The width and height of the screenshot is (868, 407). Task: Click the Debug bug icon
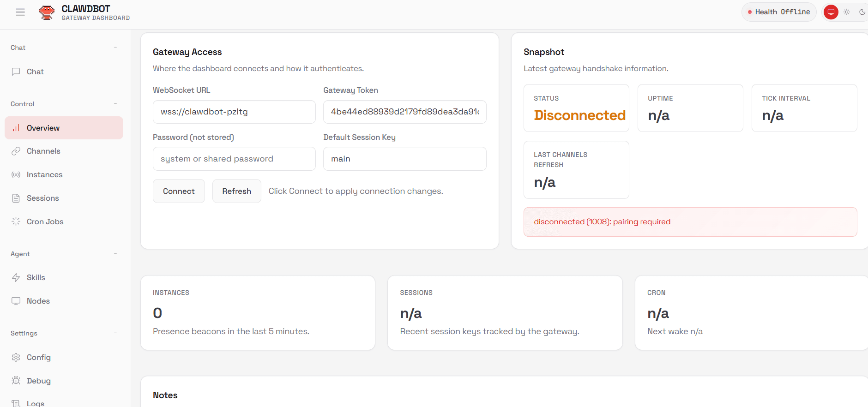tap(16, 381)
